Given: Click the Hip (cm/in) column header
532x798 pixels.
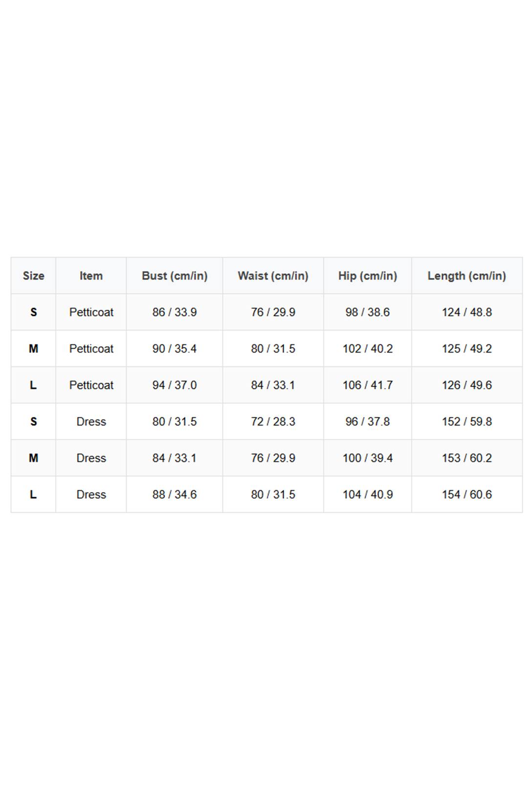Looking at the screenshot, I should pyautogui.click(x=368, y=276).
